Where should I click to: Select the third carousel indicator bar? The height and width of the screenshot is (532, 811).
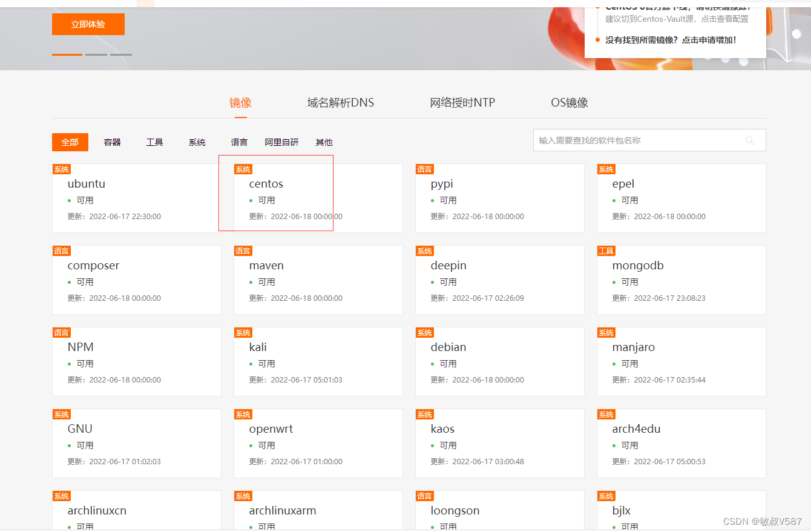click(121, 54)
